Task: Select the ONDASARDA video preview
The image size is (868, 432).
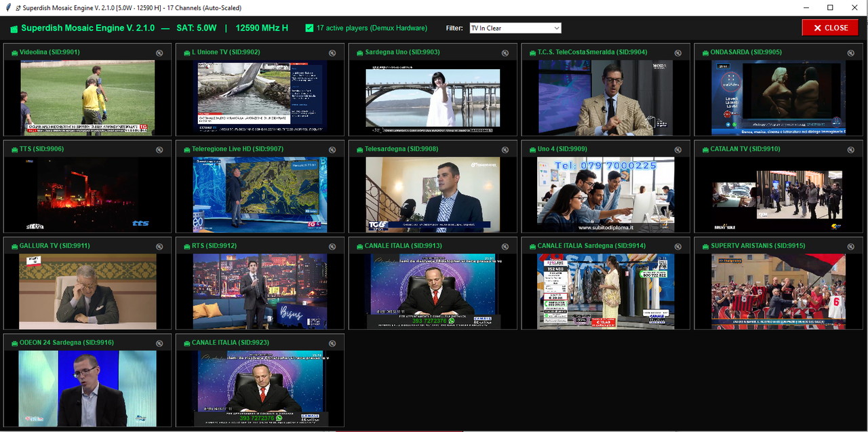Action: 778,97
